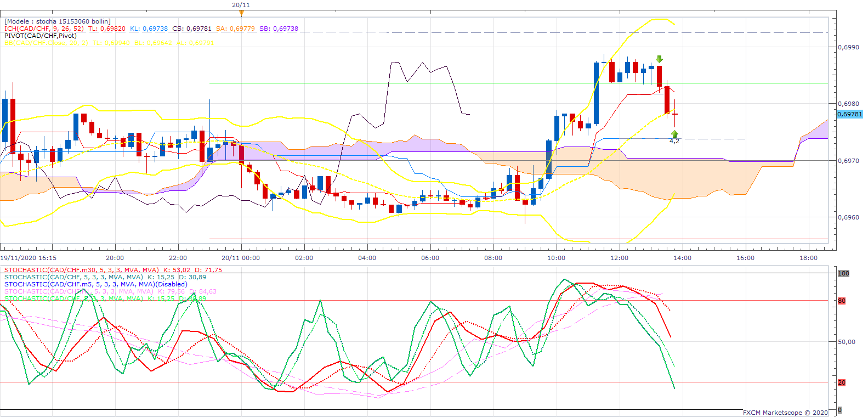
Task: Click the stochastic 50,00 level label
Action: tap(847, 341)
